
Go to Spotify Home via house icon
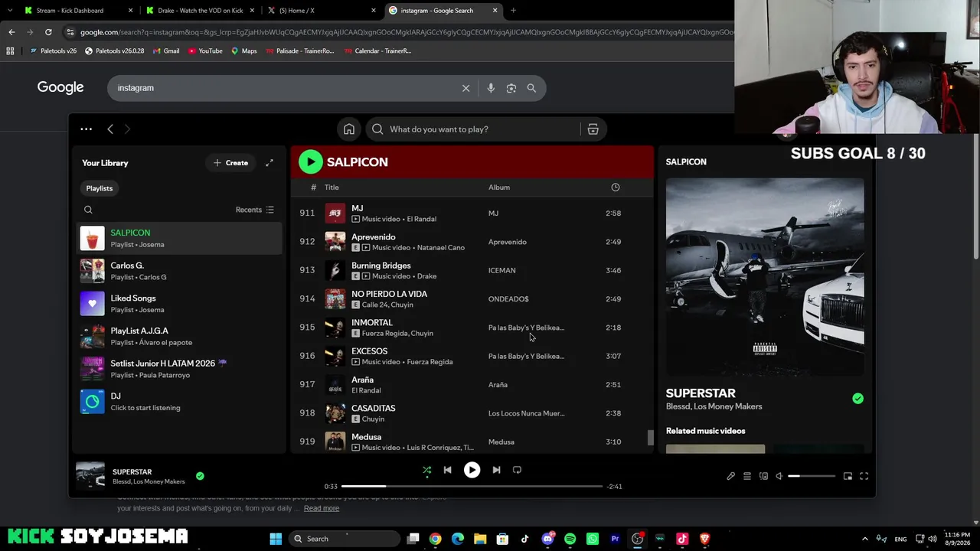click(x=349, y=129)
